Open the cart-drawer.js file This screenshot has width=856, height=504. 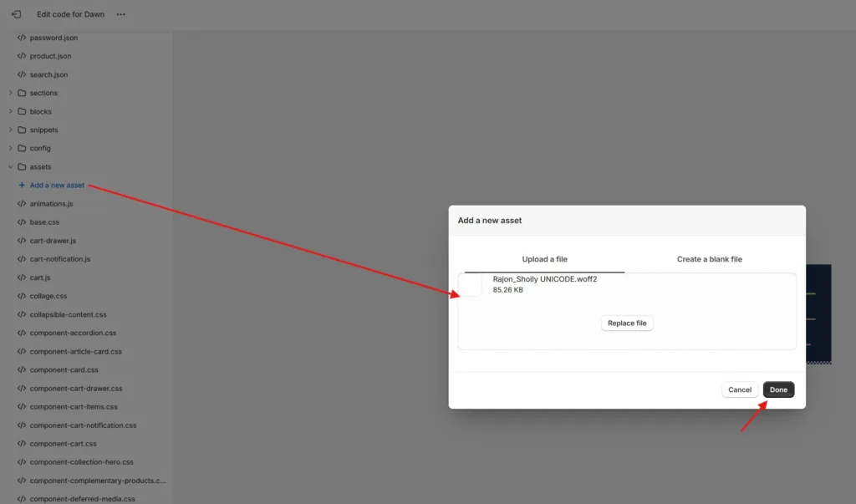point(53,241)
